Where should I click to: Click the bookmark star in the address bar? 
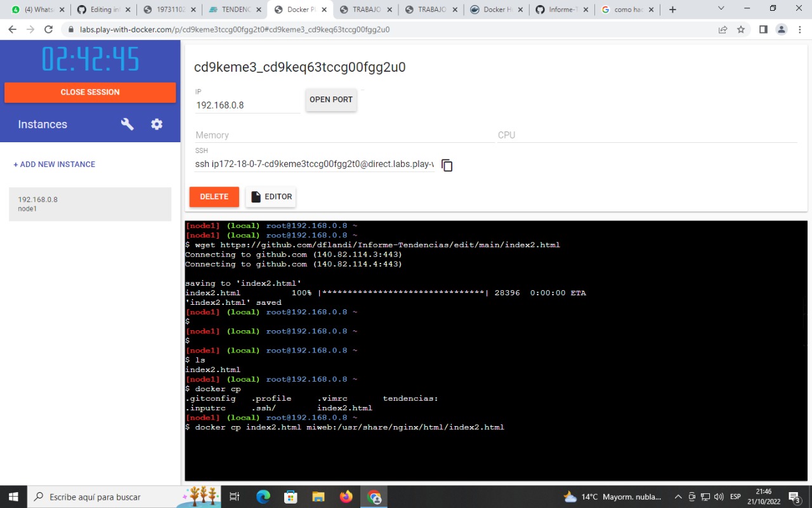740,29
